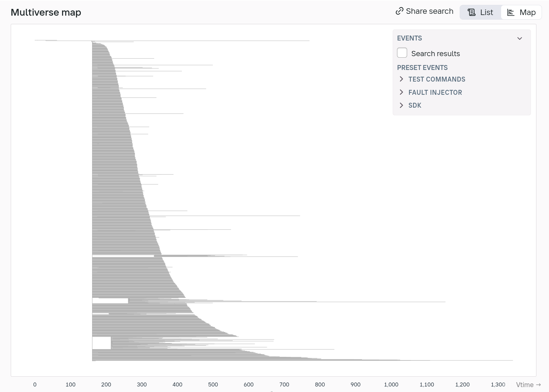This screenshot has width=549, height=392.
Task: Expand the Test Commands section arrow
Action: tap(401, 79)
